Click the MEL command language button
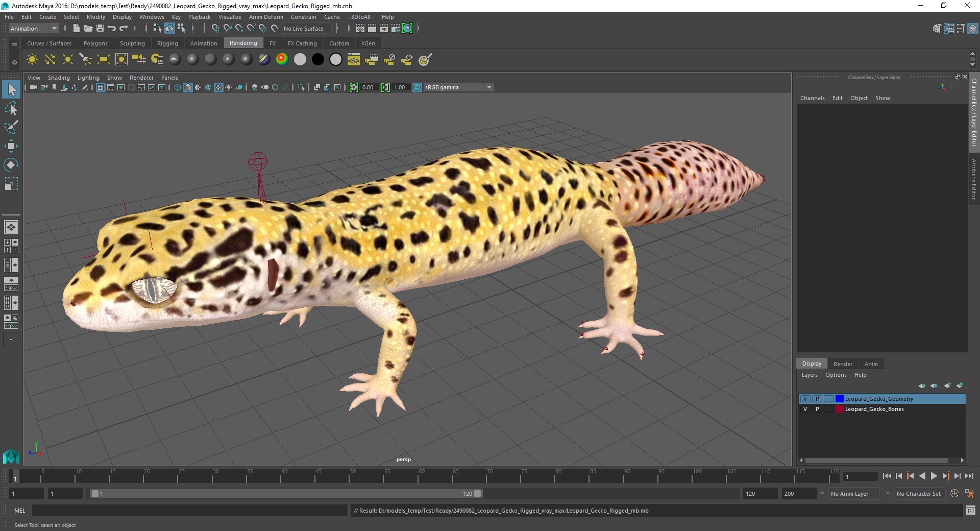This screenshot has height=531, width=980. coord(19,510)
